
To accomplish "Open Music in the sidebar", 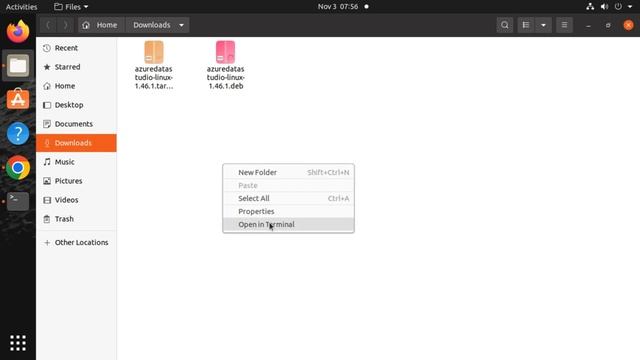I will click(76, 162).
